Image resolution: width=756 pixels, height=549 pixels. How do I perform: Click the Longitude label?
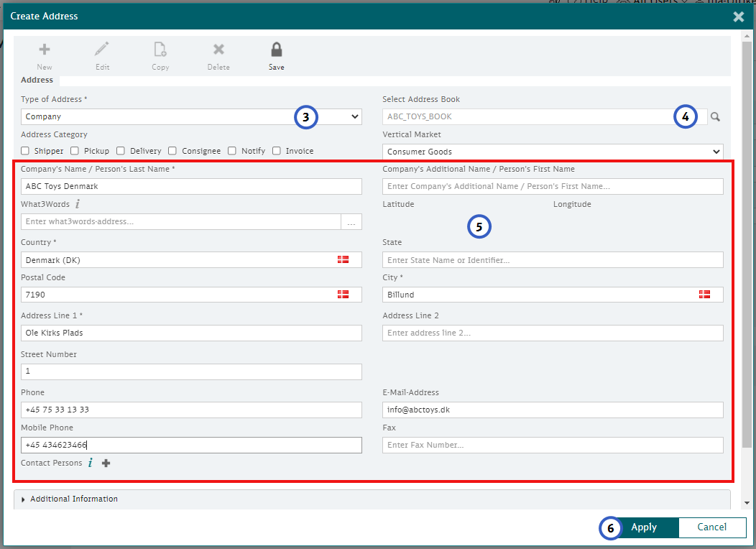[572, 204]
